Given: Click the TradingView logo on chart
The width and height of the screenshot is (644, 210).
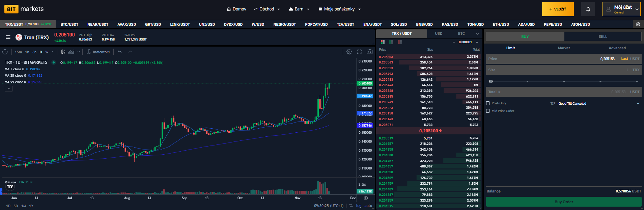Looking at the screenshot, I should click(x=10, y=187).
